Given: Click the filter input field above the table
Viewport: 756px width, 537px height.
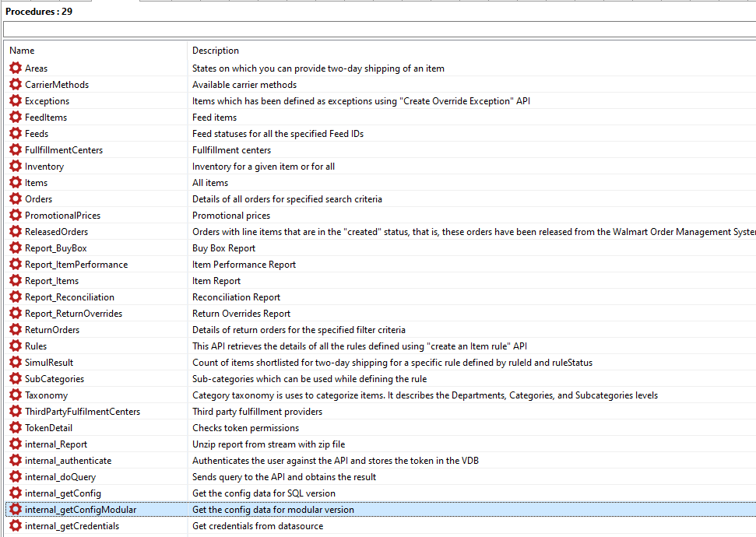Looking at the screenshot, I should [378, 29].
